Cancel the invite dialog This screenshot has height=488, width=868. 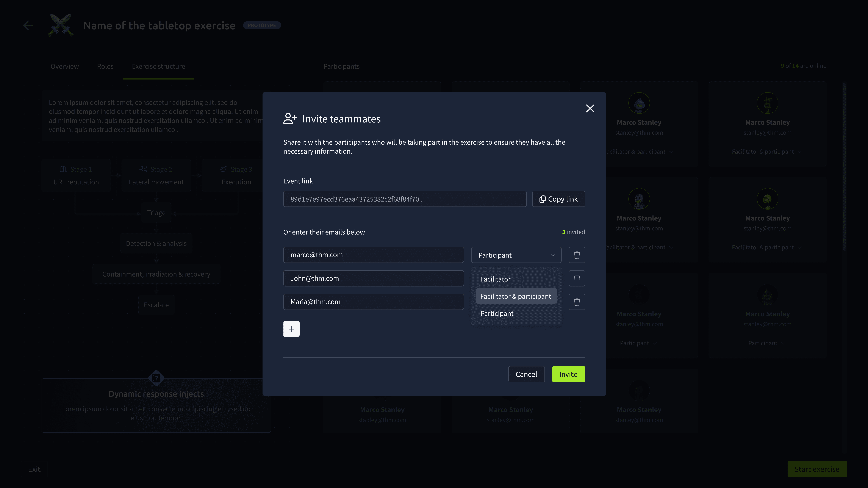pyautogui.click(x=526, y=374)
